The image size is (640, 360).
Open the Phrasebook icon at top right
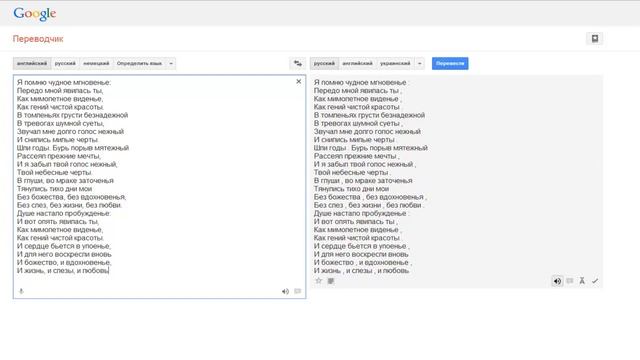tap(595, 38)
